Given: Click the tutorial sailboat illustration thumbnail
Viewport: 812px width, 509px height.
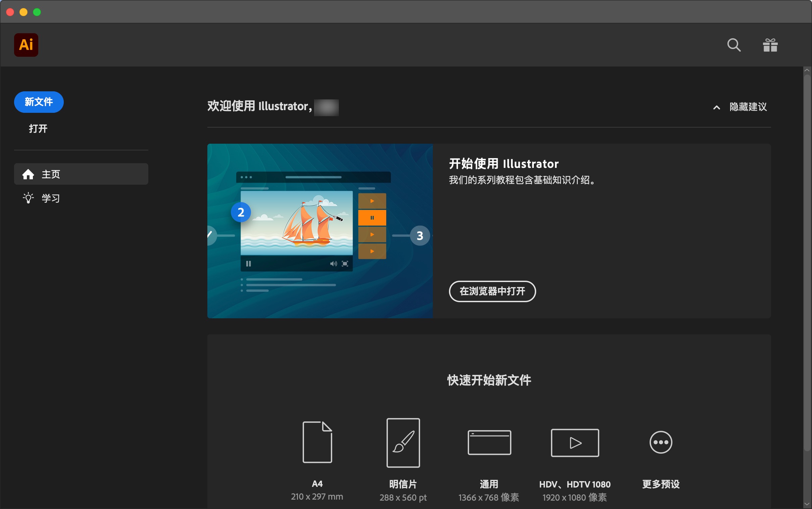Looking at the screenshot, I should (x=320, y=231).
